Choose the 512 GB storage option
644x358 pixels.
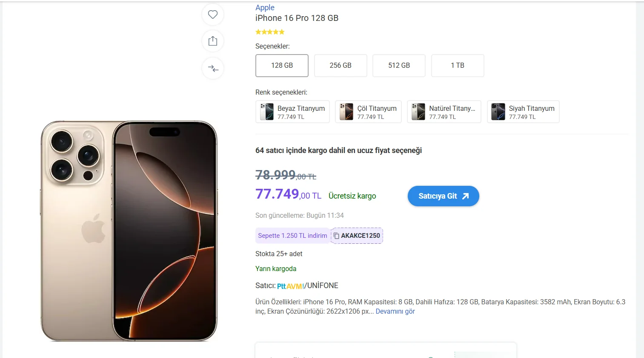click(x=399, y=66)
